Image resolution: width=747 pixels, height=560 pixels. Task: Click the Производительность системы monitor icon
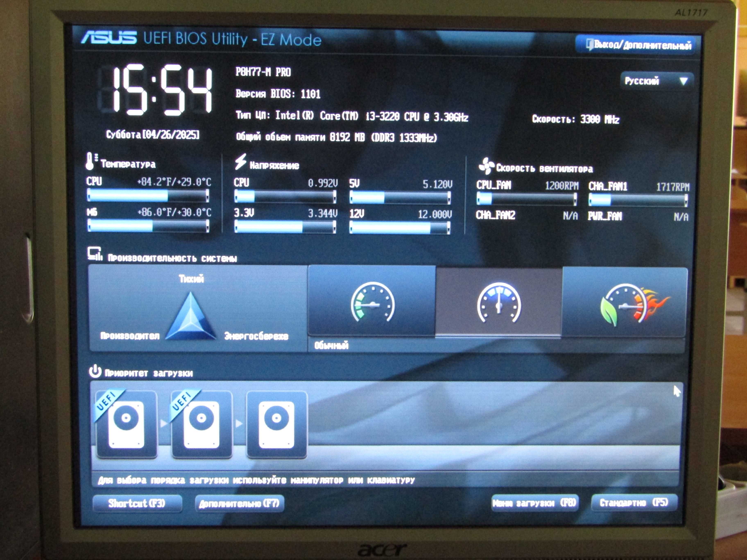click(x=95, y=254)
